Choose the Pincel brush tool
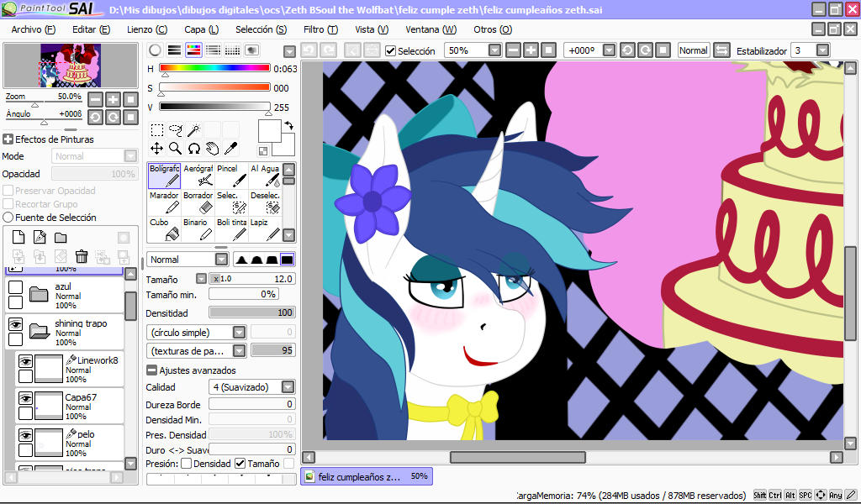 point(231,176)
